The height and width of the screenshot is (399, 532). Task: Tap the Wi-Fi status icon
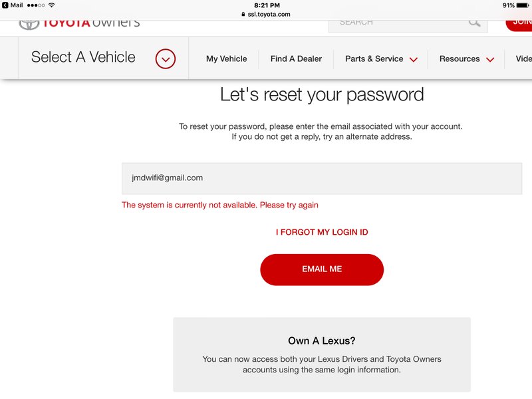pyautogui.click(x=52, y=5)
